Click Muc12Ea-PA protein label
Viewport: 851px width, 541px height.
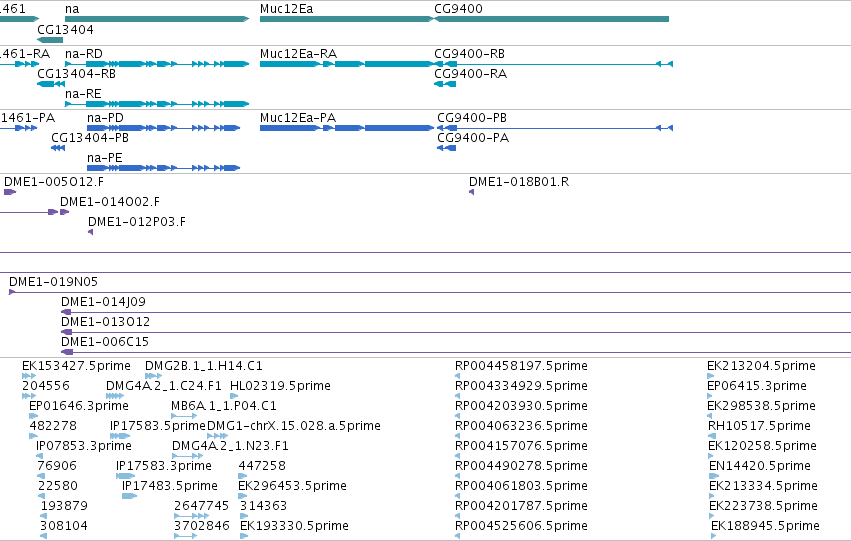298,118
